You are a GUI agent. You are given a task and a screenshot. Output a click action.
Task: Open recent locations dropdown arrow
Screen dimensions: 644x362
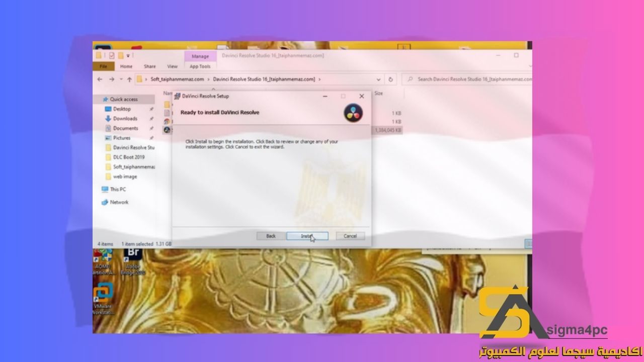pyautogui.click(x=121, y=79)
